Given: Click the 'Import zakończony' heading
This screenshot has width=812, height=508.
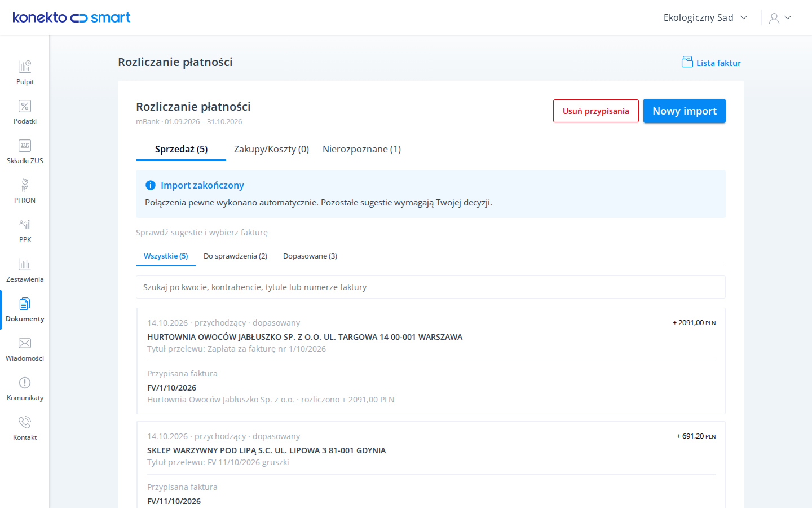Looking at the screenshot, I should 202,185.
